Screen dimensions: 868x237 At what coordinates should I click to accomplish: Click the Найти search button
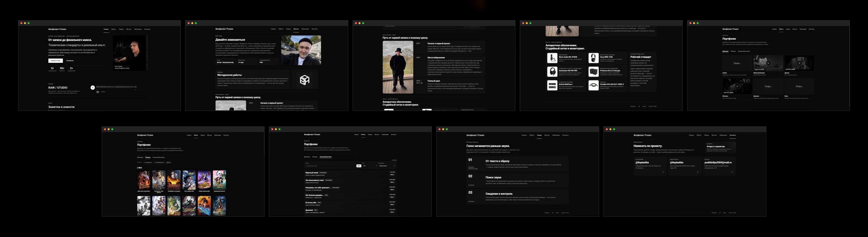[359, 166]
